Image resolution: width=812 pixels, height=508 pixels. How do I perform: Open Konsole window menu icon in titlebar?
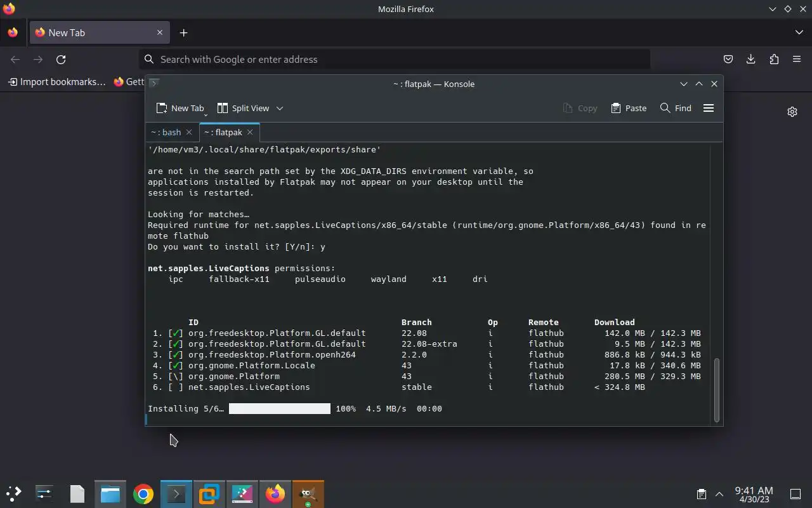154,83
